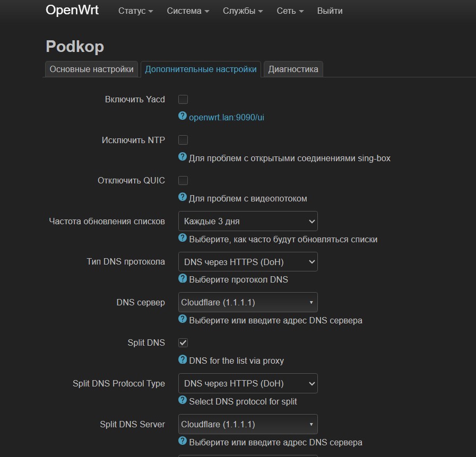Click help icon for list update frequency
This screenshot has height=457, width=476.
pyautogui.click(x=183, y=238)
